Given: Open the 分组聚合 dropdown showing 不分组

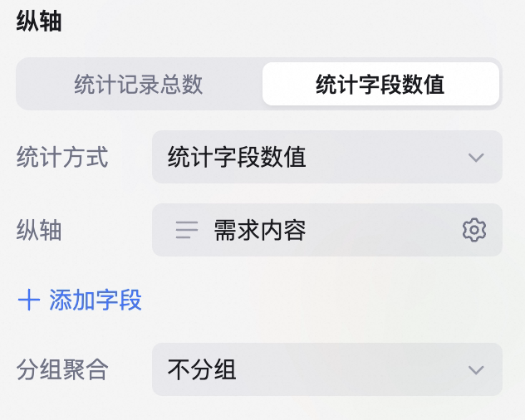Looking at the screenshot, I should click(x=327, y=369).
